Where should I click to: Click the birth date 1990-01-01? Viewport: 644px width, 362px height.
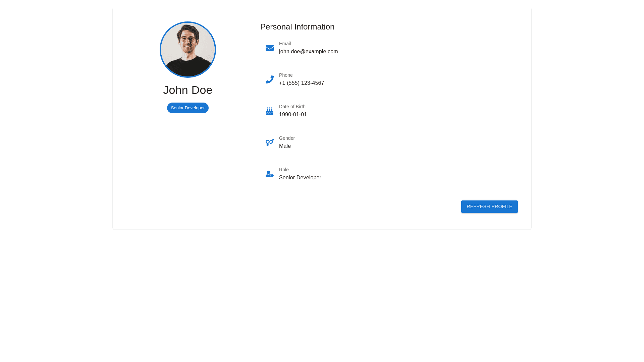(293, 115)
